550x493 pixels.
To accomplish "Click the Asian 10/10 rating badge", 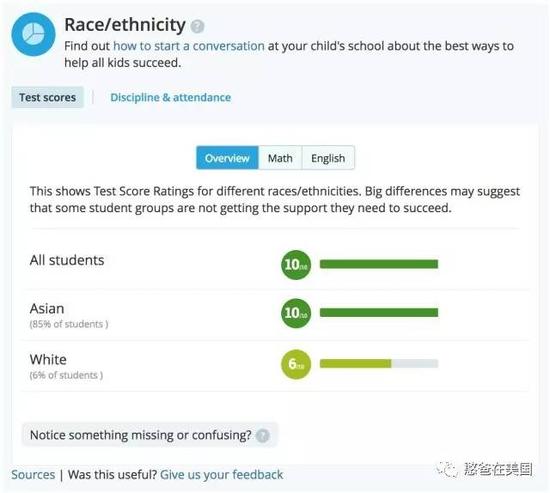I will 296,313.
